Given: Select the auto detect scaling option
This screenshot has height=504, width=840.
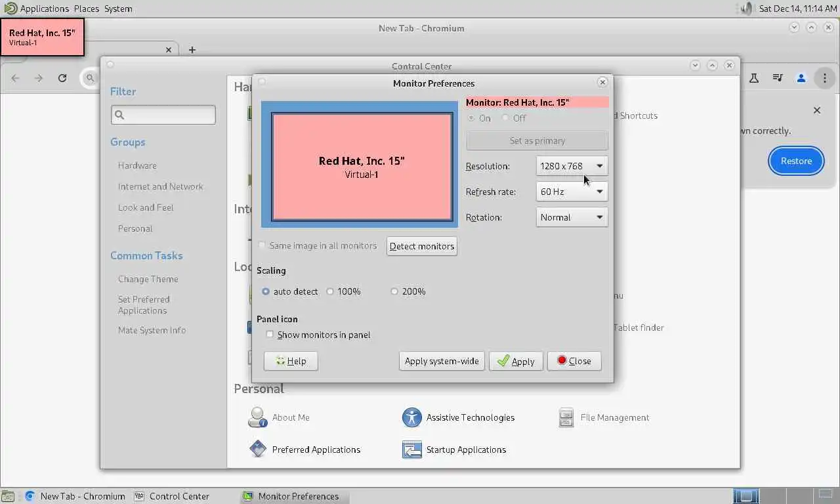Looking at the screenshot, I should [x=289, y=291].
